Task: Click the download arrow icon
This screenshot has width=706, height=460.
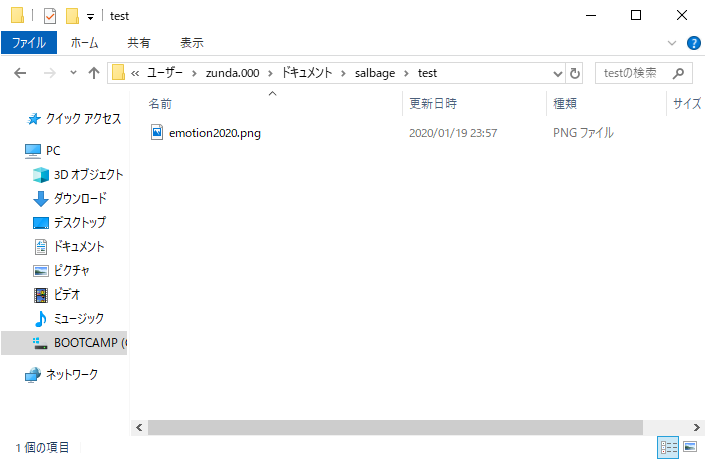Action: coord(41,198)
